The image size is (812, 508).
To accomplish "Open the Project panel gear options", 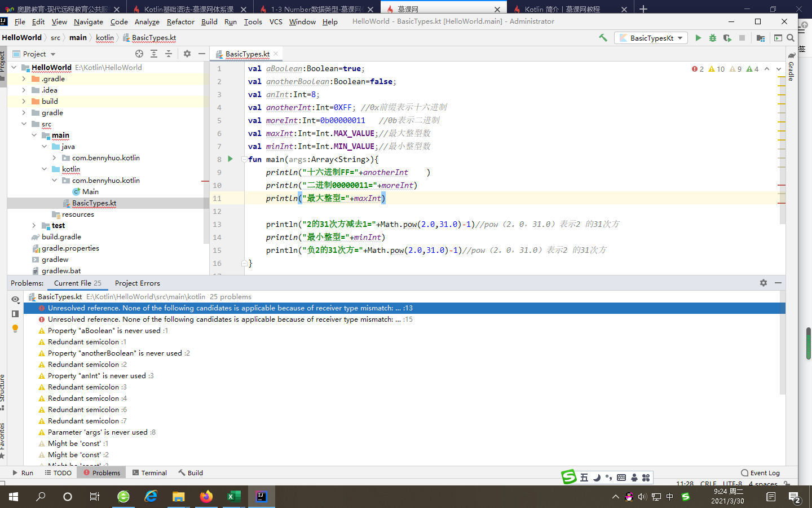I will click(187, 54).
